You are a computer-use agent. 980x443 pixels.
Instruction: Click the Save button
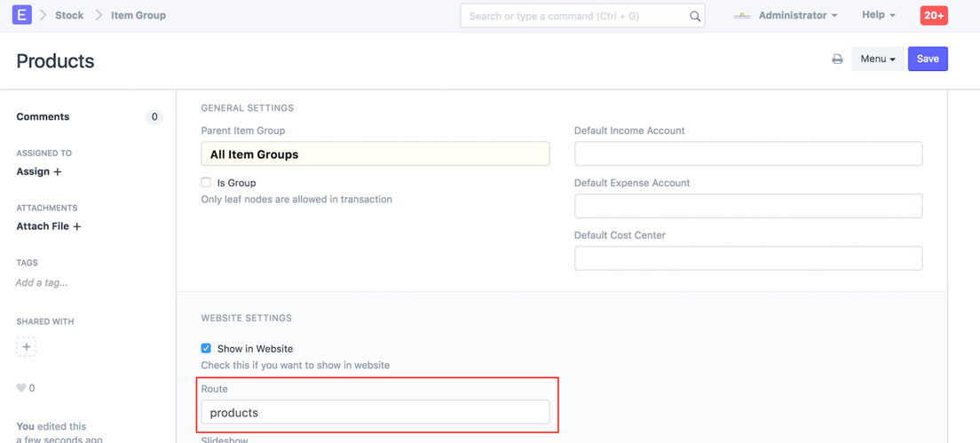[928, 59]
